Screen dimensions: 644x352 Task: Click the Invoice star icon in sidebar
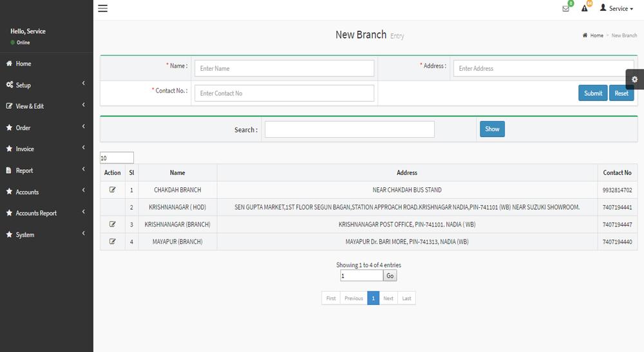point(9,149)
